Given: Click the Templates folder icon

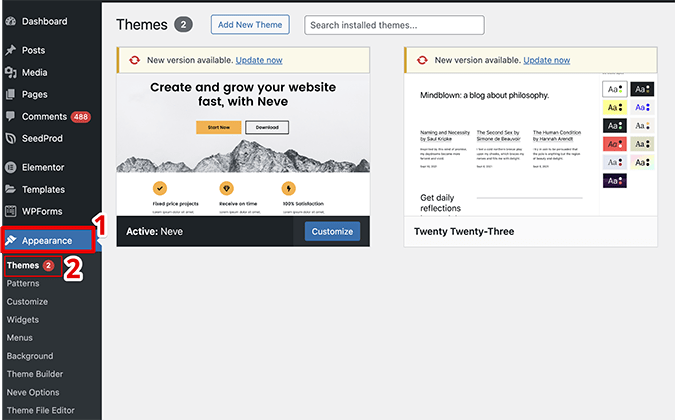Looking at the screenshot, I should pyautogui.click(x=11, y=189).
